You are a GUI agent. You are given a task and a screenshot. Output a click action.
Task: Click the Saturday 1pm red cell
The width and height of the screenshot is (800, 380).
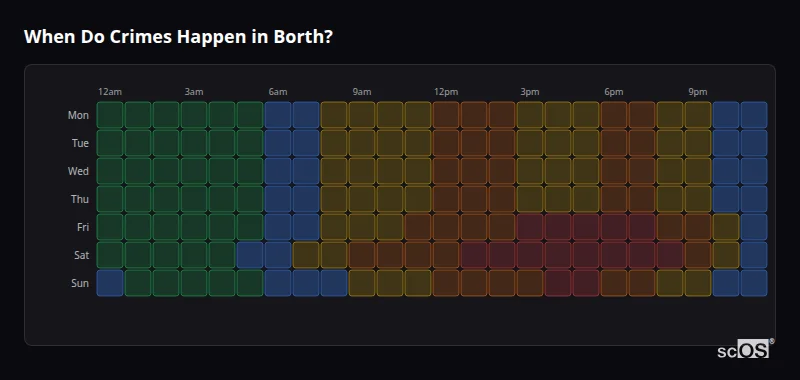point(474,255)
